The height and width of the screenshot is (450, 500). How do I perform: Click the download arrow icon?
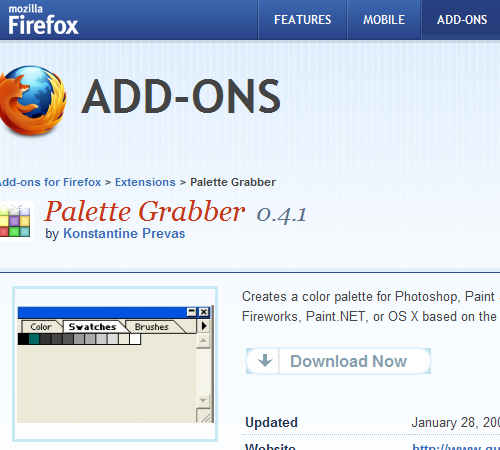(265, 361)
